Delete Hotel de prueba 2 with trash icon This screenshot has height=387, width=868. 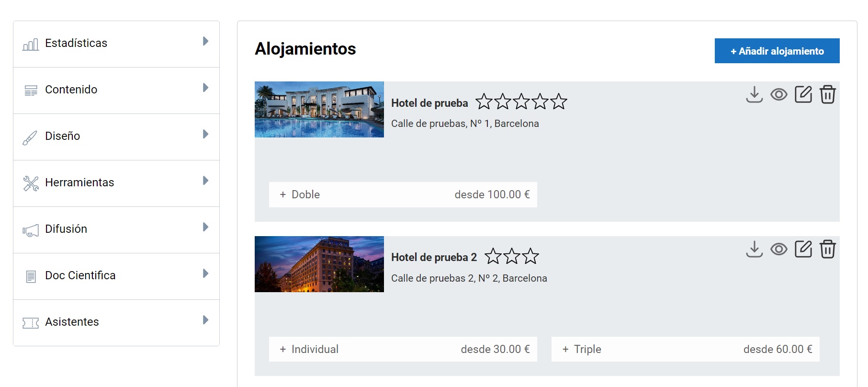827,249
